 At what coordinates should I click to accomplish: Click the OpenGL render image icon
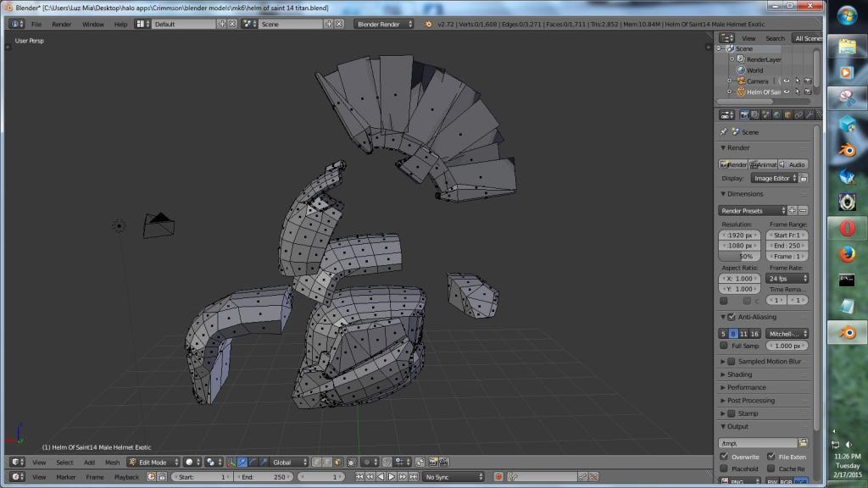click(433, 462)
